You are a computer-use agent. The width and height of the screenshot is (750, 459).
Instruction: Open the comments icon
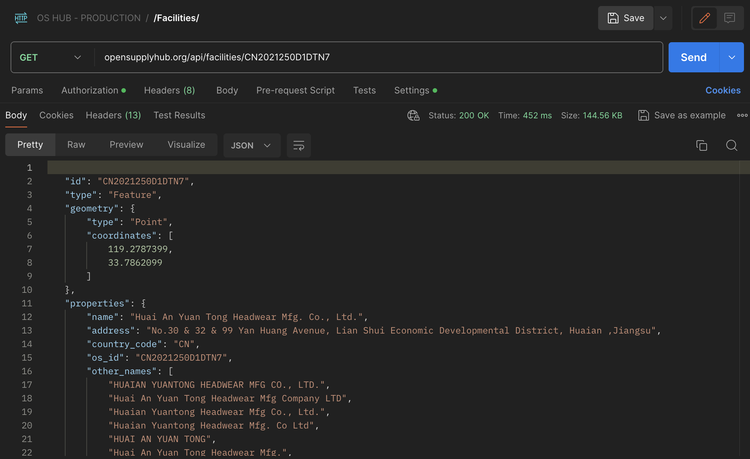730,18
